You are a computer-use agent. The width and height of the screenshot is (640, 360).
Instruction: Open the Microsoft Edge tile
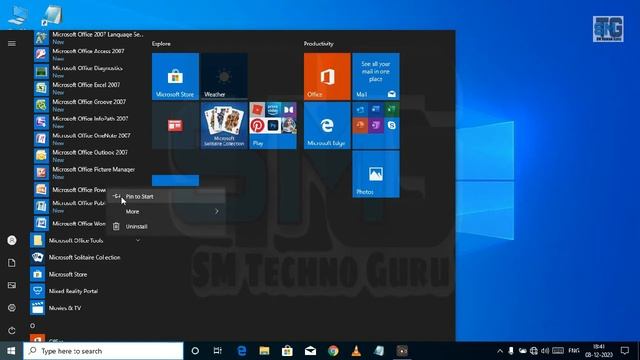point(327,125)
